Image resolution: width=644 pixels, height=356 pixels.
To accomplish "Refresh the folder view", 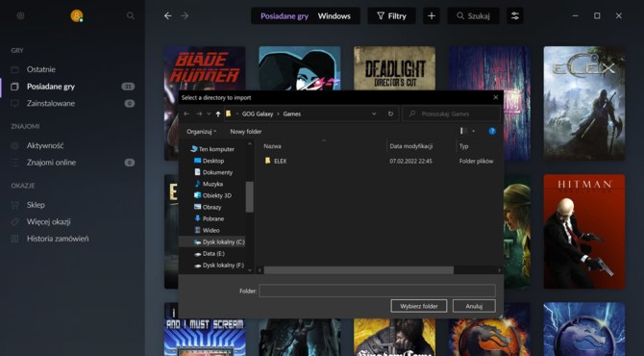I will [x=390, y=114].
